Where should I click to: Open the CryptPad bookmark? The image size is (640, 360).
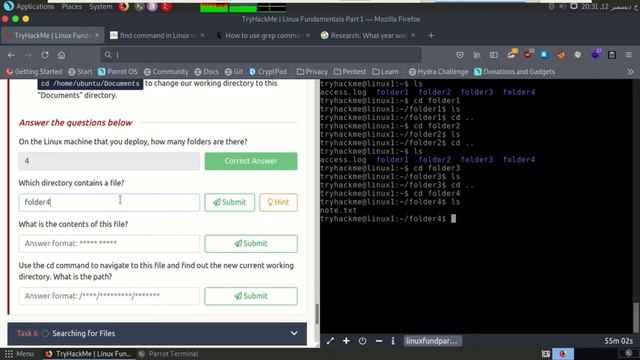click(268, 72)
